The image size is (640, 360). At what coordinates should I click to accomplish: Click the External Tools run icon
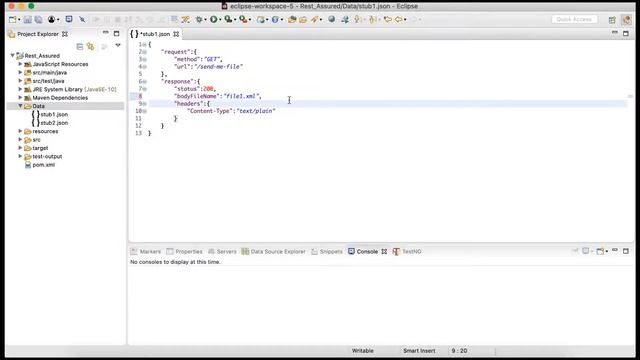pos(243,19)
